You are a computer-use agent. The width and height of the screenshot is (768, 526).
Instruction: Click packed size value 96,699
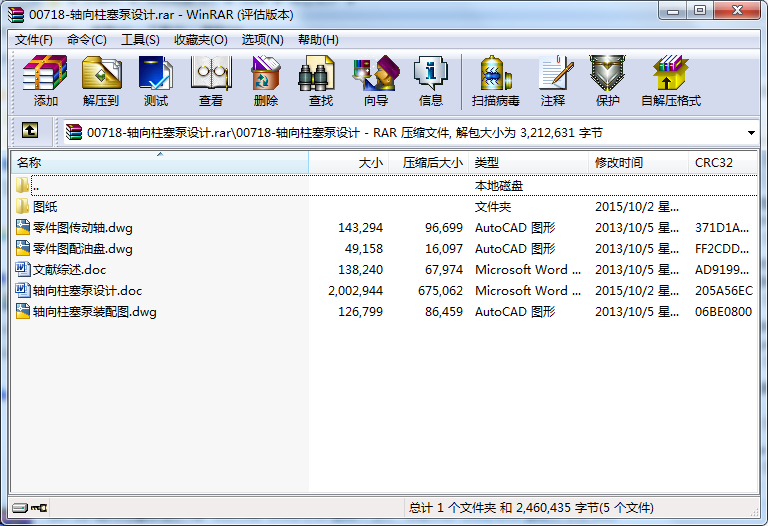[444, 228]
